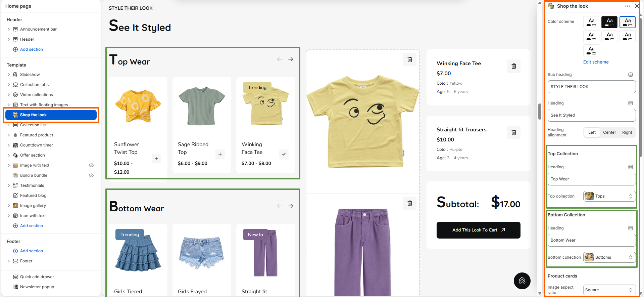Screen dimensions: 644x297
Task: Click the Bottom Wear heading input field
Action: tap(592, 240)
